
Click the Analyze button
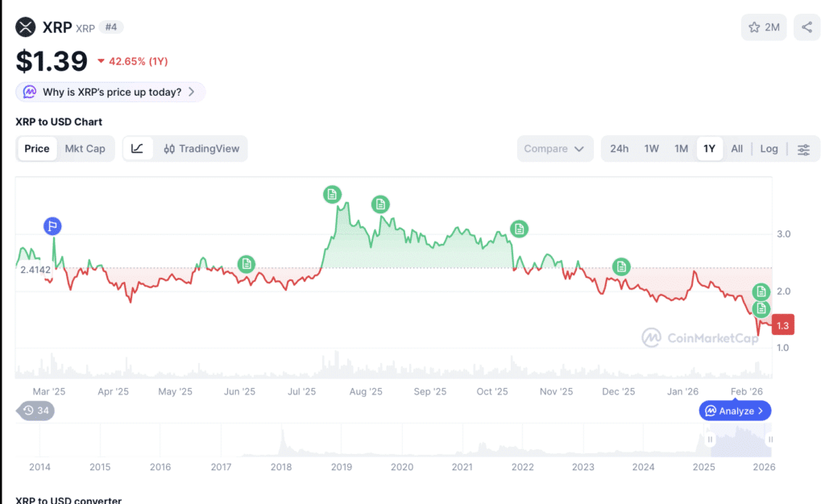(x=735, y=411)
